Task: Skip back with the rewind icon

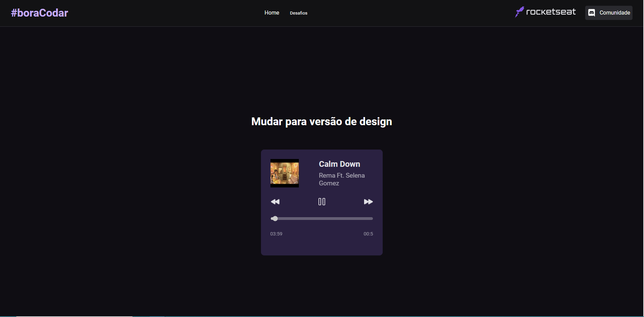Action: point(275,202)
